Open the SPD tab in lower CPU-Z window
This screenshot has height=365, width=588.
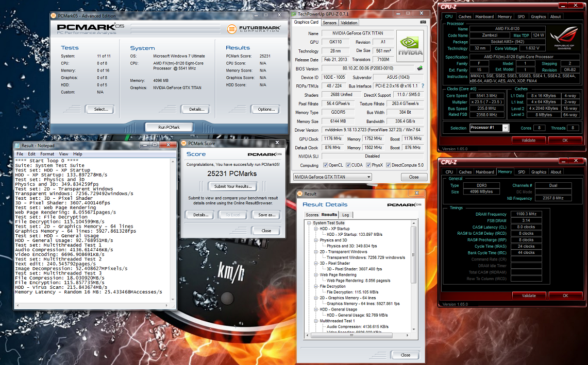[522, 172]
